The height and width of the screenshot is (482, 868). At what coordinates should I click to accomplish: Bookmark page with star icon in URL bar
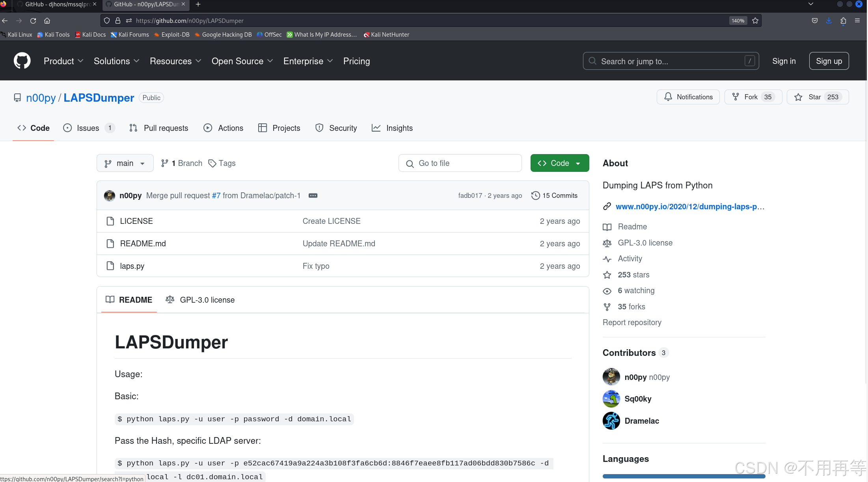point(755,21)
